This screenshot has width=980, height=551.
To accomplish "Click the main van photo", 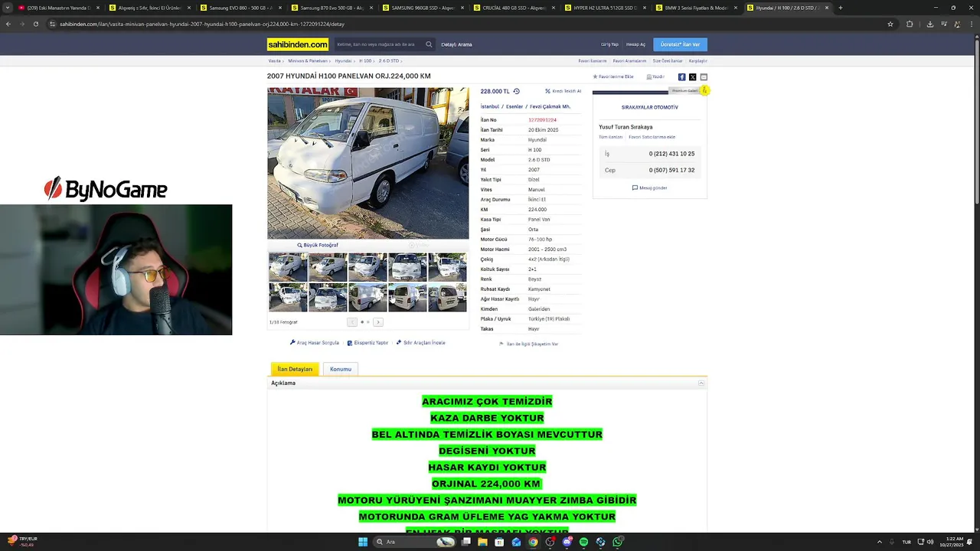I will tap(368, 163).
